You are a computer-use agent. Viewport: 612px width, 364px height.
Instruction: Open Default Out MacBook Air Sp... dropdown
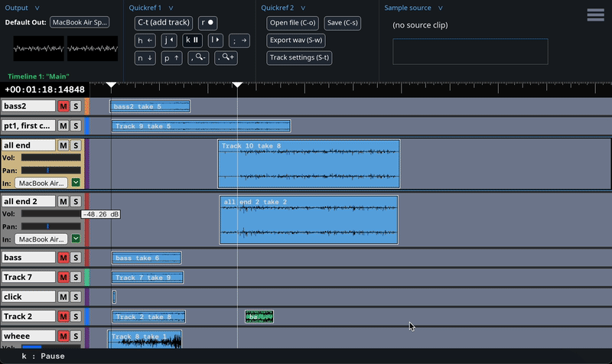[80, 22]
